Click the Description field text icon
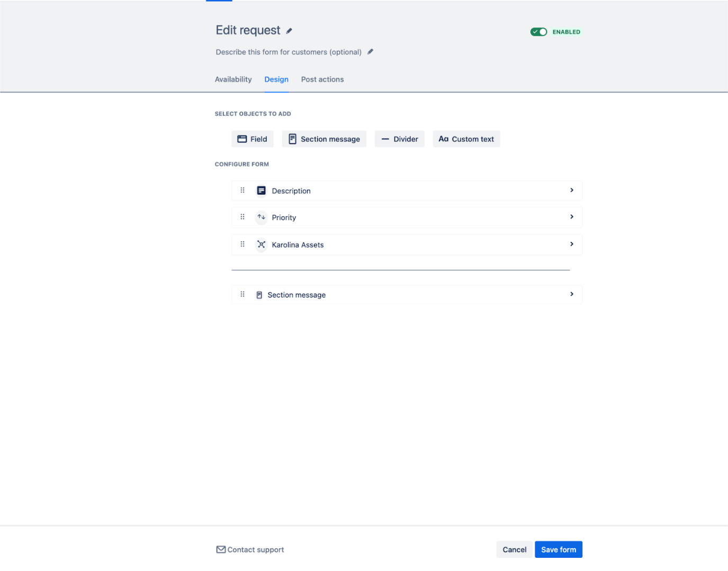 (261, 190)
